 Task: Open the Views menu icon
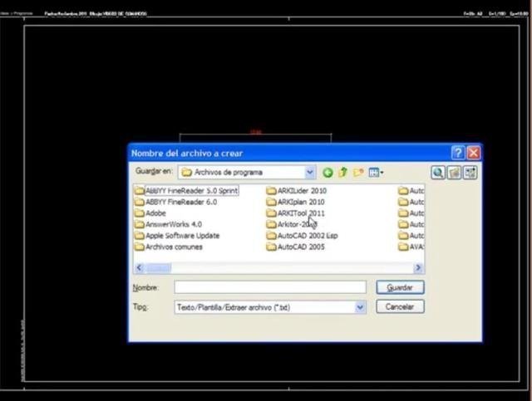(376, 172)
